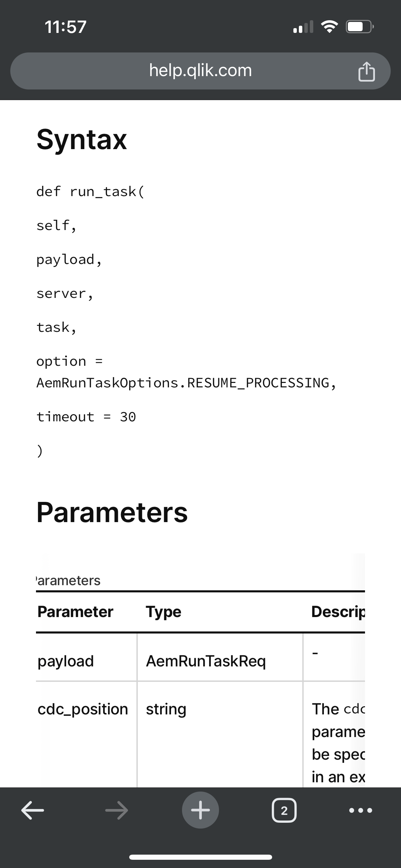Tap the Syntax heading
The height and width of the screenshot is (868, 401).
[82, 139]
